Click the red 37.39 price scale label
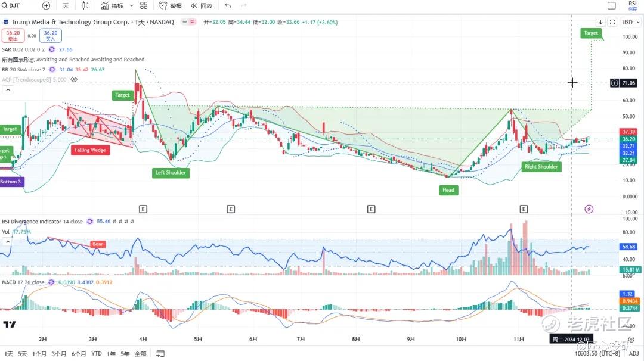644x361 pixels. [628, 132]
